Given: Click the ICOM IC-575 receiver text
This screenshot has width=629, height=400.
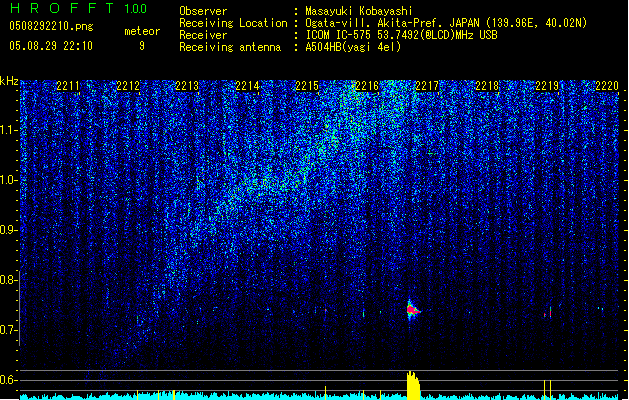Looking at the screenshot, I should 401,35.
